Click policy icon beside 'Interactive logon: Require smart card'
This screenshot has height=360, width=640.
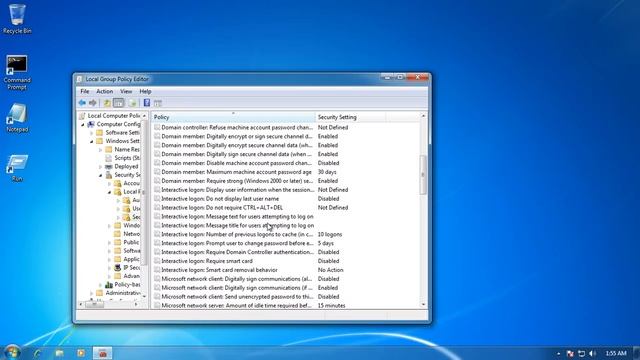click(157, 261)
